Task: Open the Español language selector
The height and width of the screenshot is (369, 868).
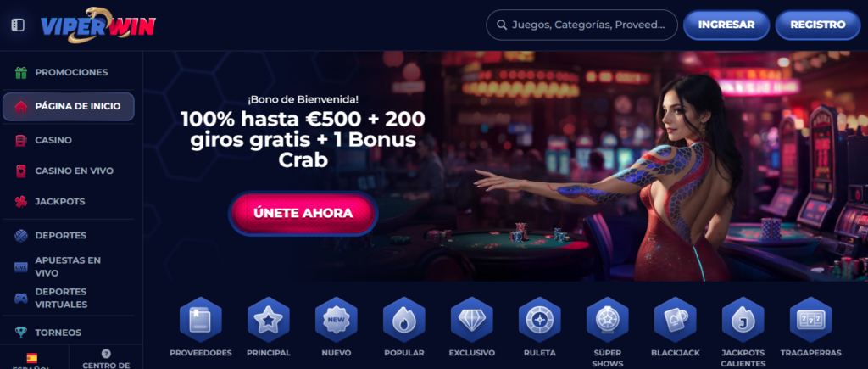Action: click(x=33, y=359)
